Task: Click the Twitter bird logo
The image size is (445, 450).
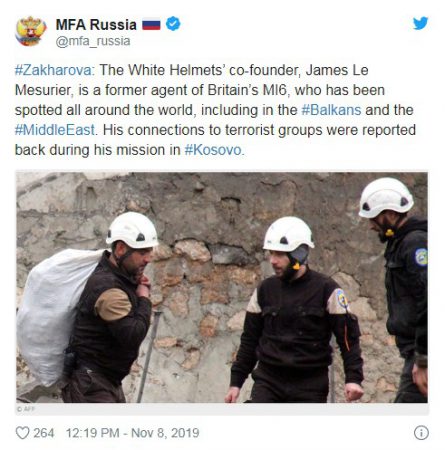Action: 420,23
